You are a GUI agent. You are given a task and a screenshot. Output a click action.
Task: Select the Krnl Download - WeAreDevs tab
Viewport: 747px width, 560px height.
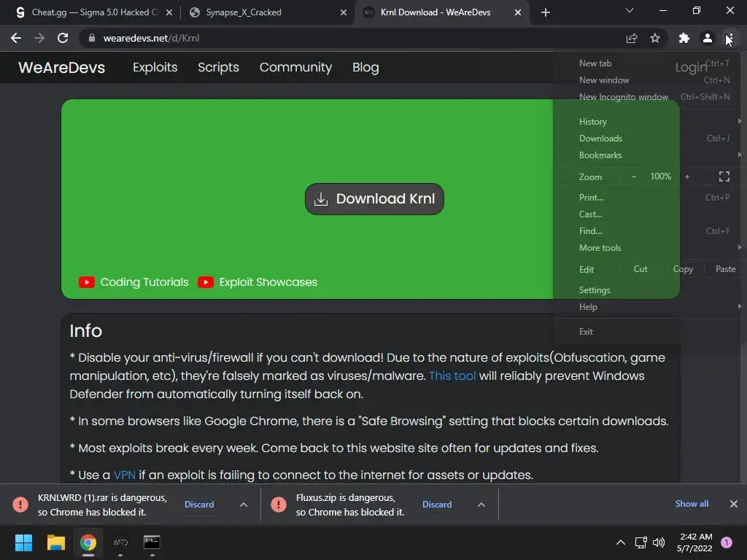[x=441, y=12]
